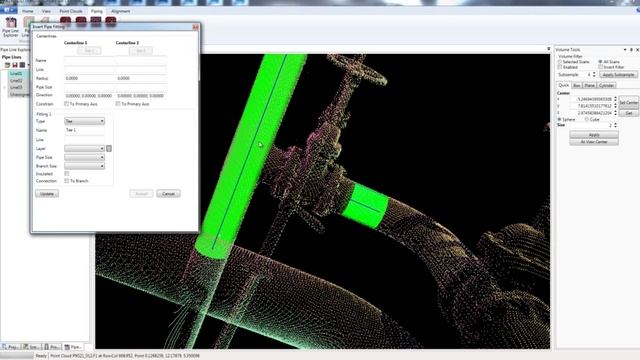Open the Volume Tools panel options arrow
Screen dimensions: 640x360
625,50
